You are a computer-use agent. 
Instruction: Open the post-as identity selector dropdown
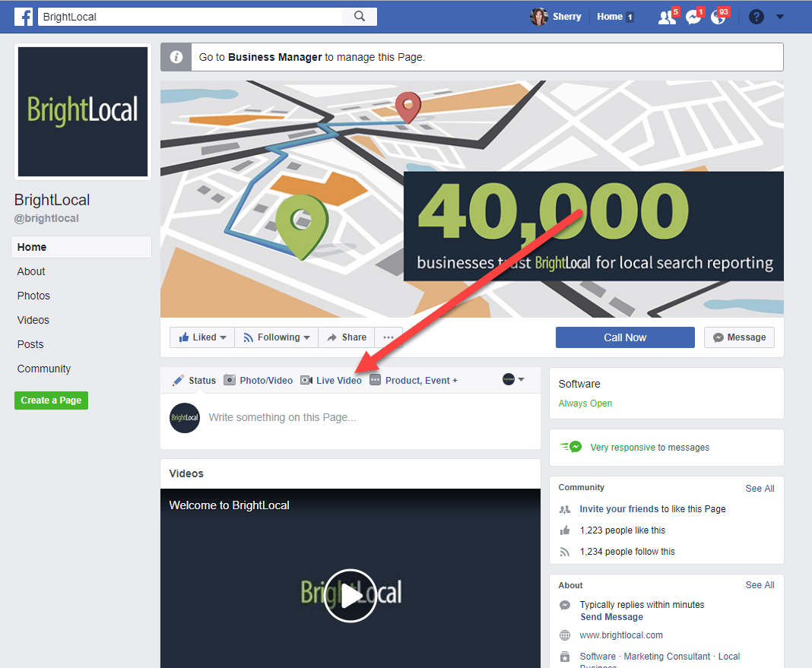pos(513,379)
